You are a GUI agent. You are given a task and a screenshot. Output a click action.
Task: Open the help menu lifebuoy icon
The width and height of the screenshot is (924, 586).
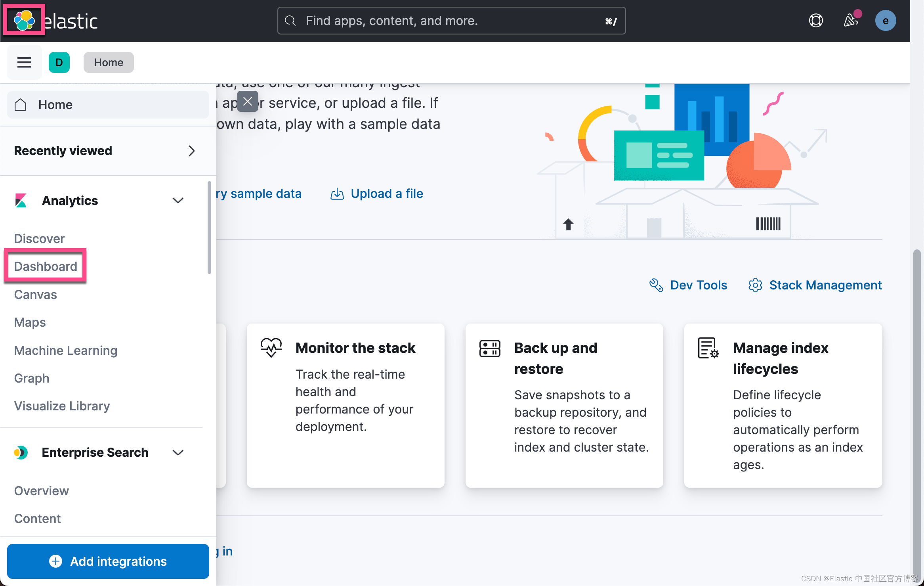[x=816, y=21]
